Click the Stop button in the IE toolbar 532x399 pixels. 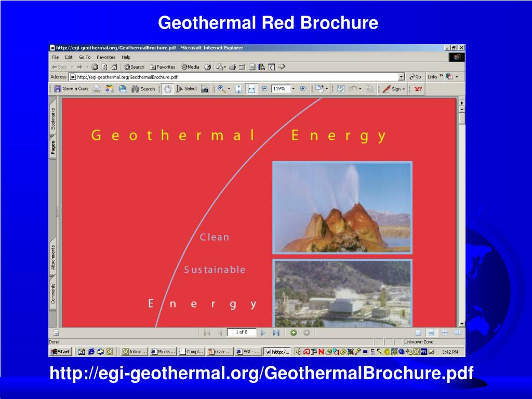(95, 67)
